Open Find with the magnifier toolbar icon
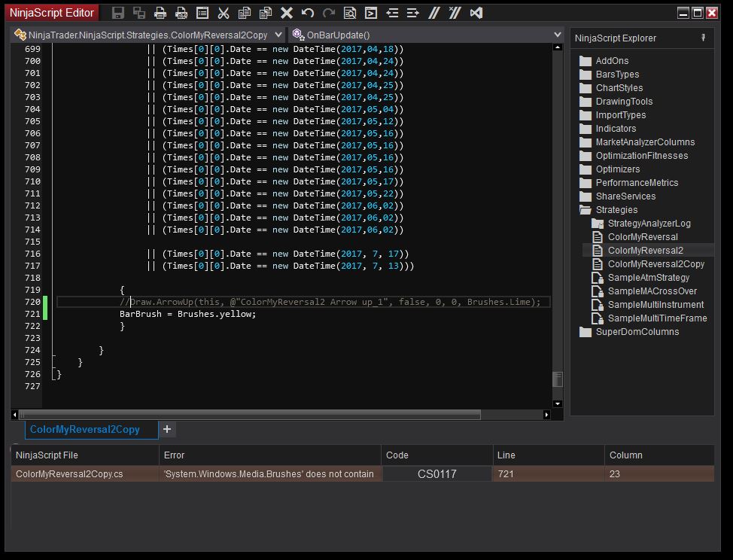This screenshot has width=733, height=560. coord(350,13)
